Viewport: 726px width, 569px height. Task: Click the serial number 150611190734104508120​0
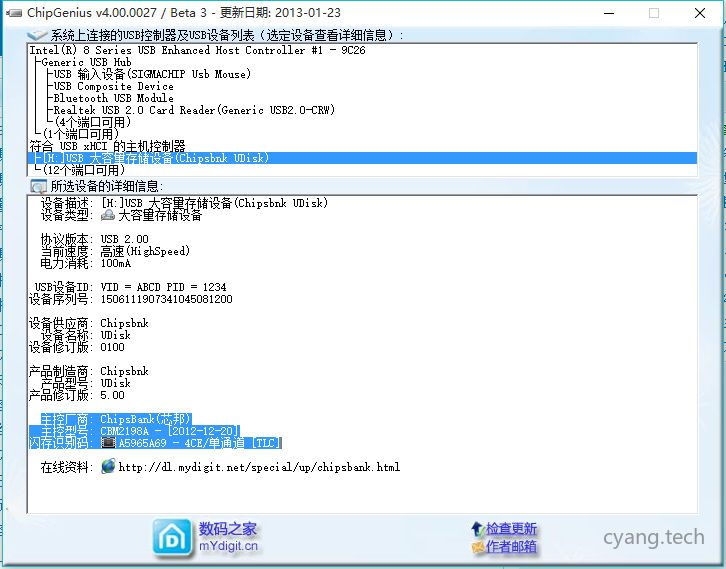tap(167, 299)
